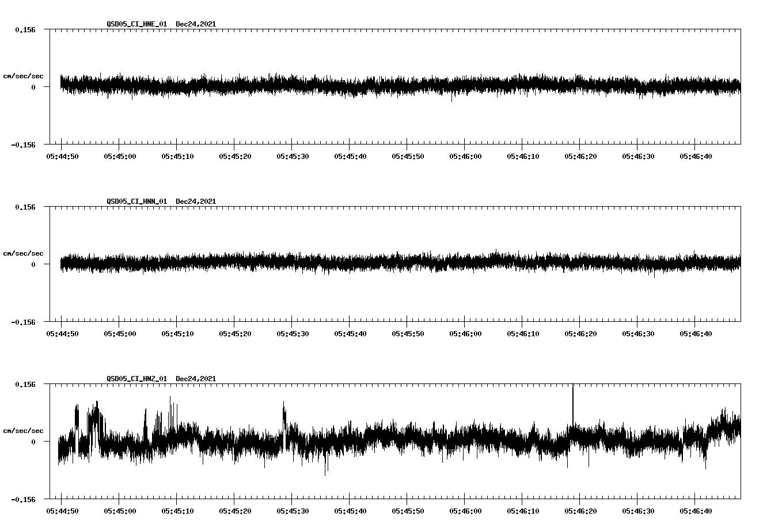Screen dimensions: 782x532
Task: Click 05:44:50 time label under HNZ plot
Action: 62,511
